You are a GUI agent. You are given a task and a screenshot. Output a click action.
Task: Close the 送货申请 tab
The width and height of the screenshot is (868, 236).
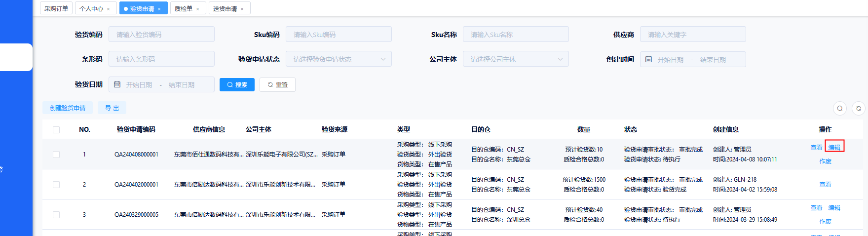tap(242, 9)
